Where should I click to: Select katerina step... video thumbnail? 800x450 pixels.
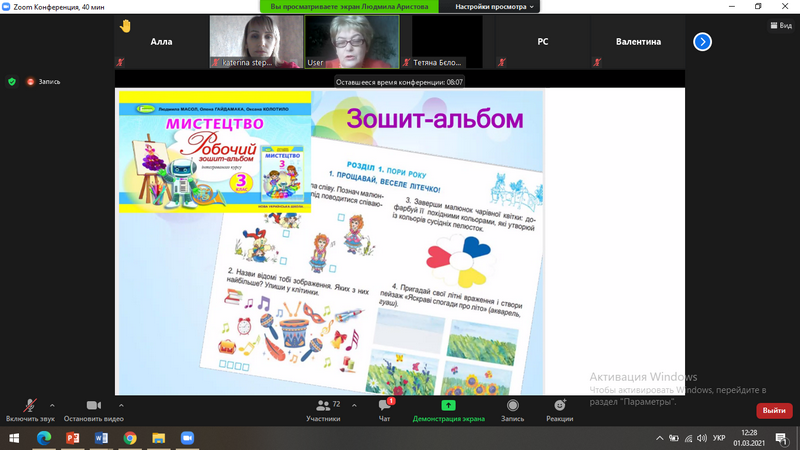click(256, 42)
